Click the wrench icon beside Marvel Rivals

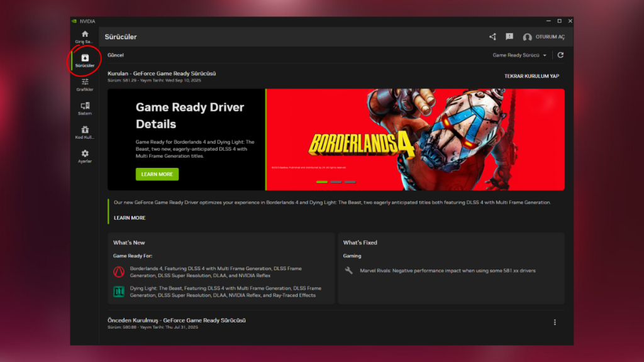tap(348, 270)
